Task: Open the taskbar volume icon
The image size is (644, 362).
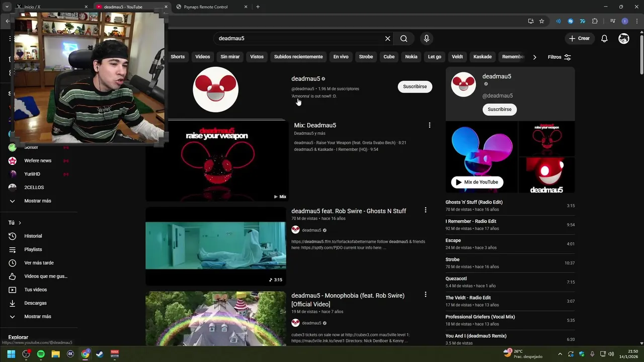Action: click(611, 354)
